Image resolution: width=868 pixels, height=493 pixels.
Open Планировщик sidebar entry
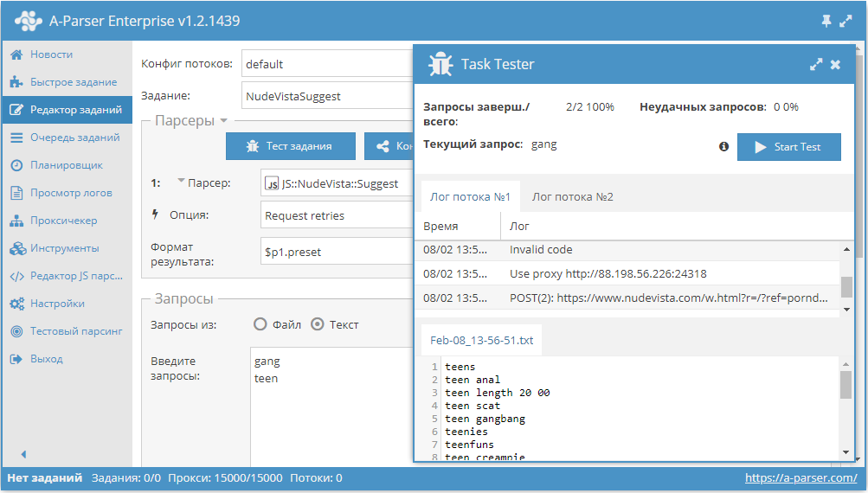(x=67, y=165)
